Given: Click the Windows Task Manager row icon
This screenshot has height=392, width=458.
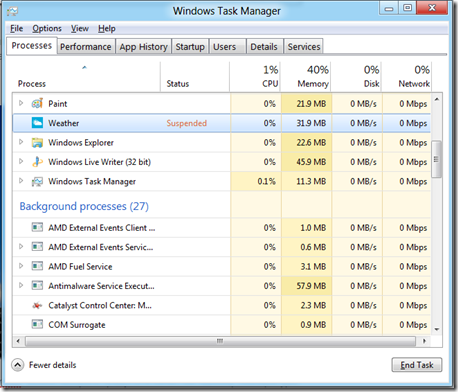Looking at the screenshot, I should [x=37, y=182].
